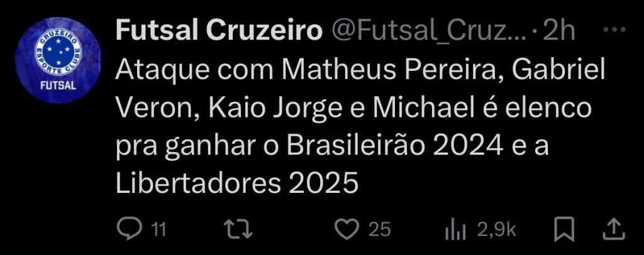Click the like count 25

[379, 230]
